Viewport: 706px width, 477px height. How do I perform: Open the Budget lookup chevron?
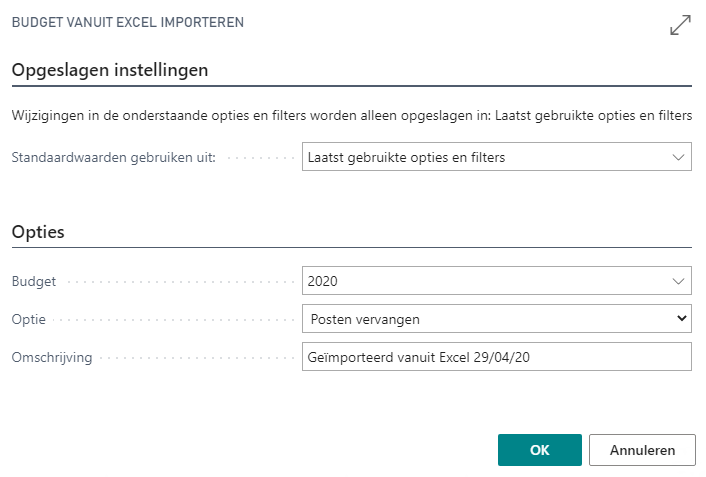click(x=679, y=282)
